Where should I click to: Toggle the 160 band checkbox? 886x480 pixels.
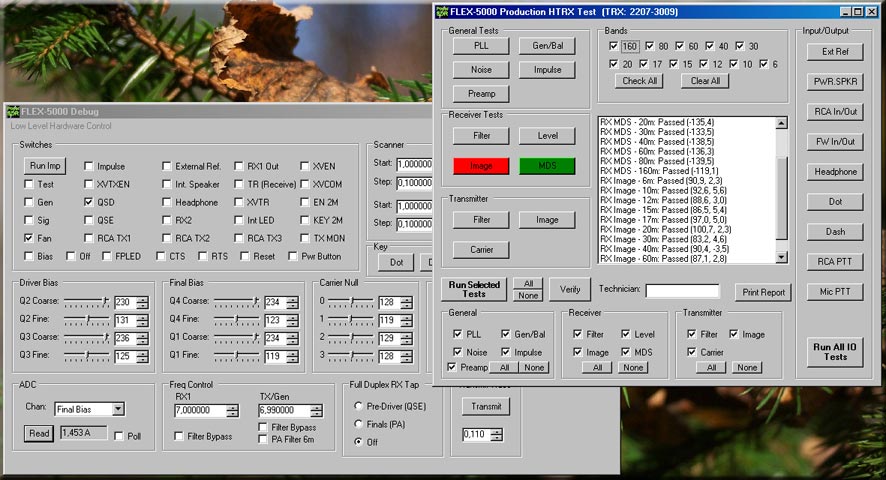[x=613, y=46]
